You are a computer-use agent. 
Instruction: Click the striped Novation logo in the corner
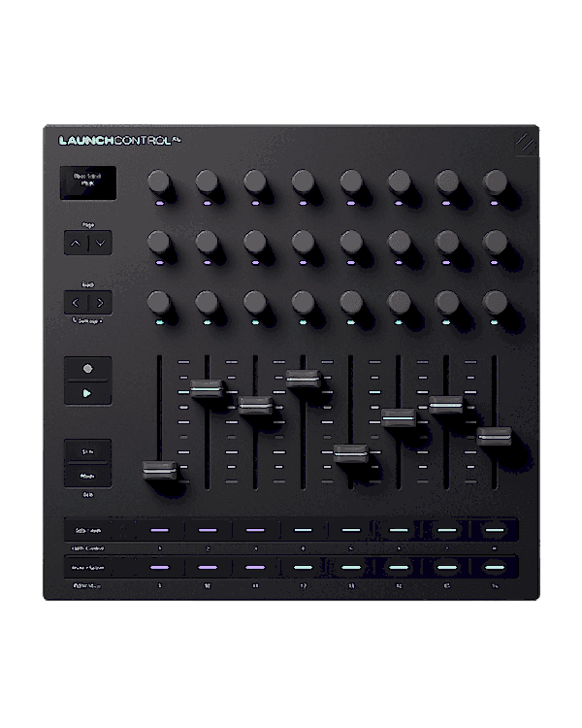coord(525,142)
